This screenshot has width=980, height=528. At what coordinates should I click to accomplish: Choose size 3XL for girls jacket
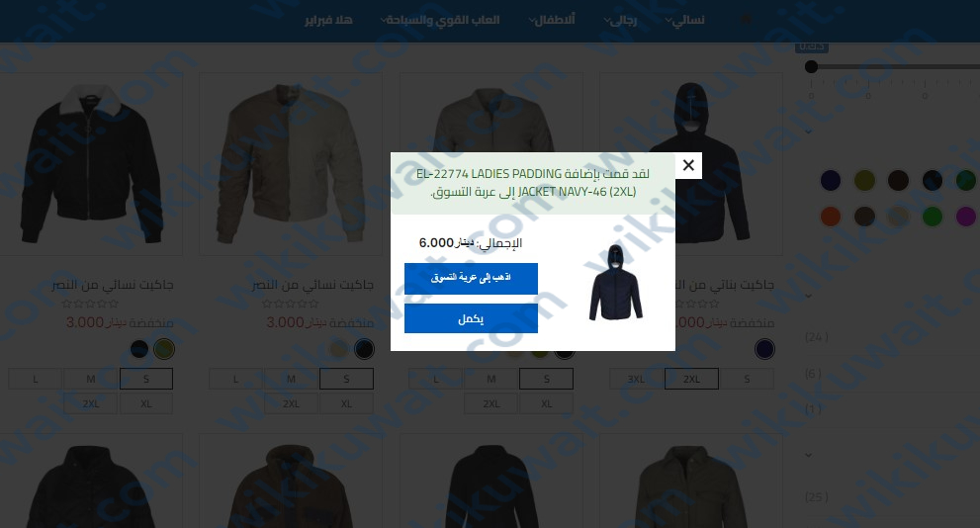tap(636, 379)
